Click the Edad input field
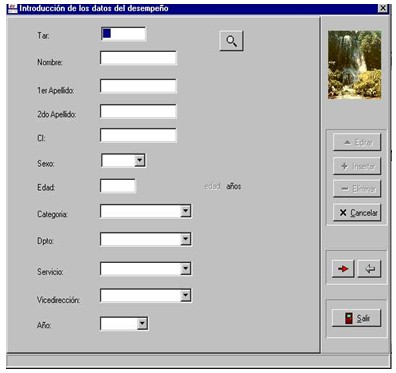This screenshot has width=396, height=373. click(x=118, y=186)
